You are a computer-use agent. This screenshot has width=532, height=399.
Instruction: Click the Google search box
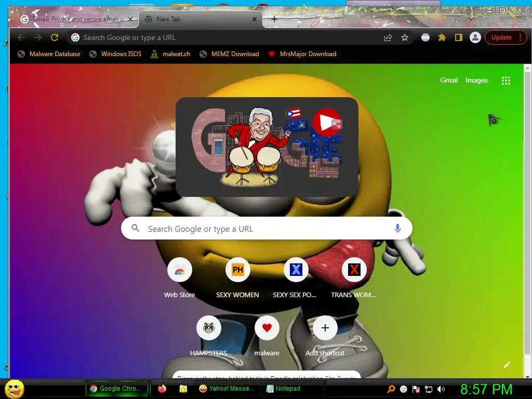click(267, 229)
